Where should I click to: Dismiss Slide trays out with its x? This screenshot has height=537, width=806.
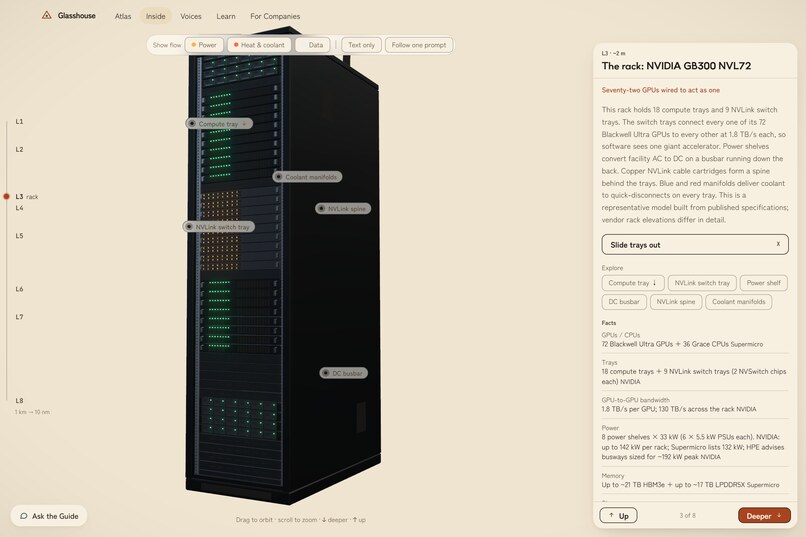click(x=778, y=244)
